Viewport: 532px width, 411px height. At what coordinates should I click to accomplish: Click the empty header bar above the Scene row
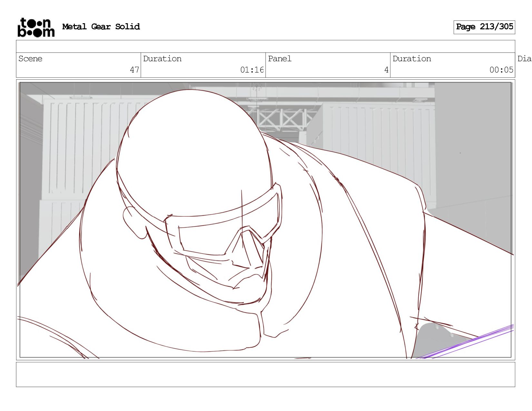265,46
